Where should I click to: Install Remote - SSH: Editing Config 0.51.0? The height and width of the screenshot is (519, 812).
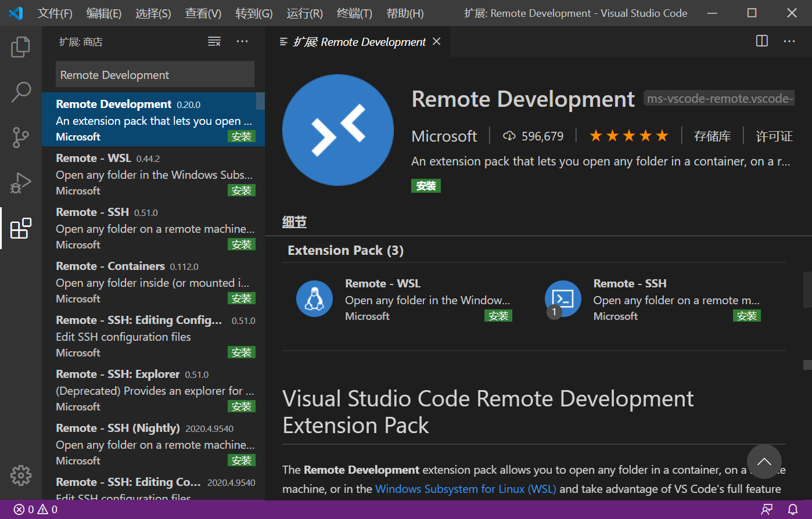(242, 353)
